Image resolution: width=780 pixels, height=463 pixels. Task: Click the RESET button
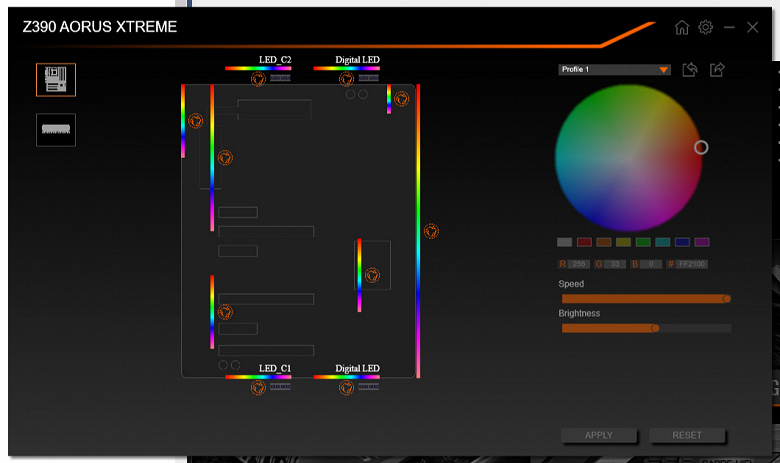687,435
